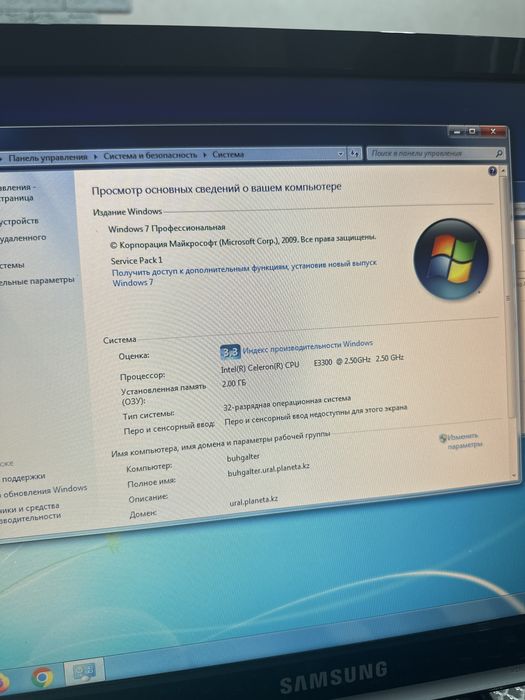Click the scroll down arrow in the window scrollbar
This screenshot has width=525, height=700.
513,475
